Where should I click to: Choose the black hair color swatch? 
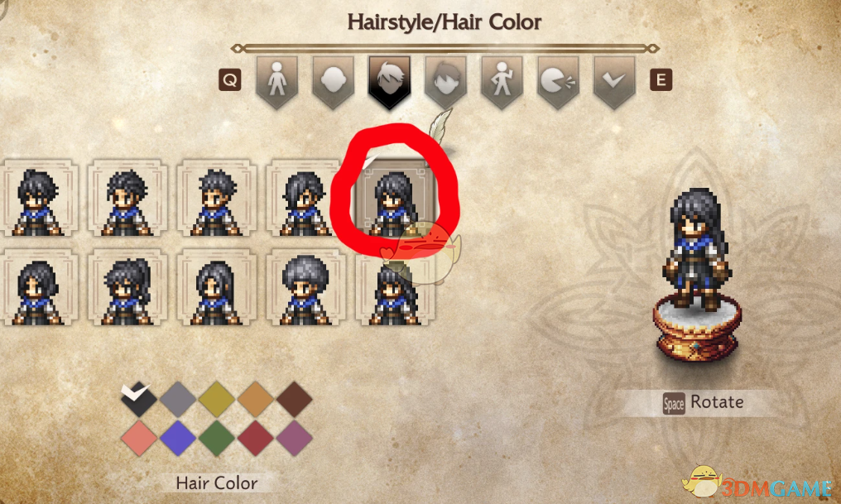coord(139,399)
